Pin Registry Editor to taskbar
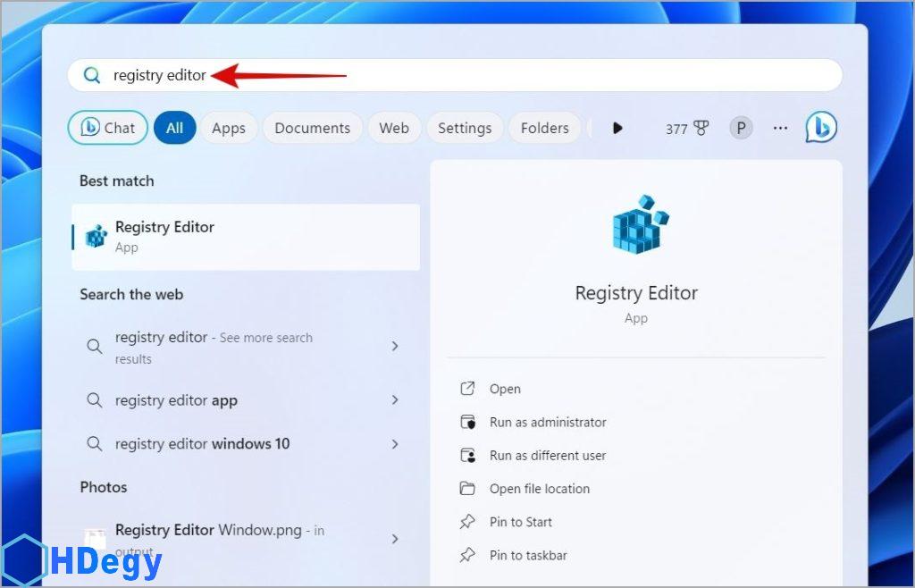The height and width of the screenshot is (588, 915). point(527,555)
